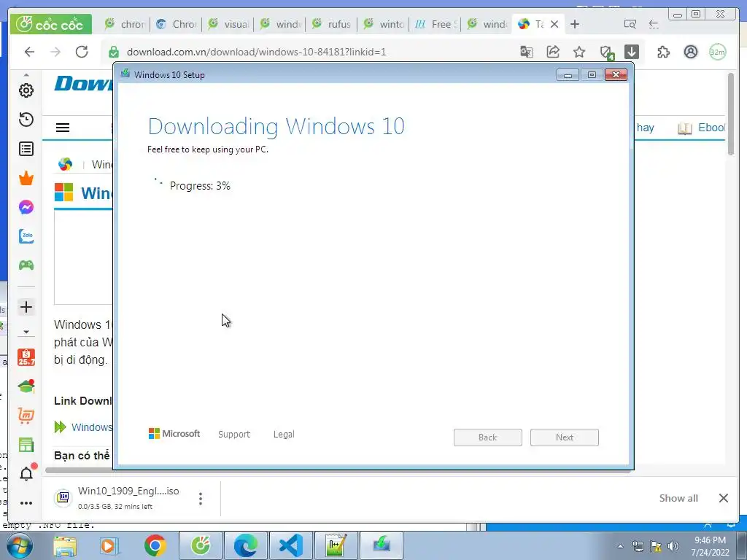
Task: Open ad blocker shield icon
Action: coord(606,52)
